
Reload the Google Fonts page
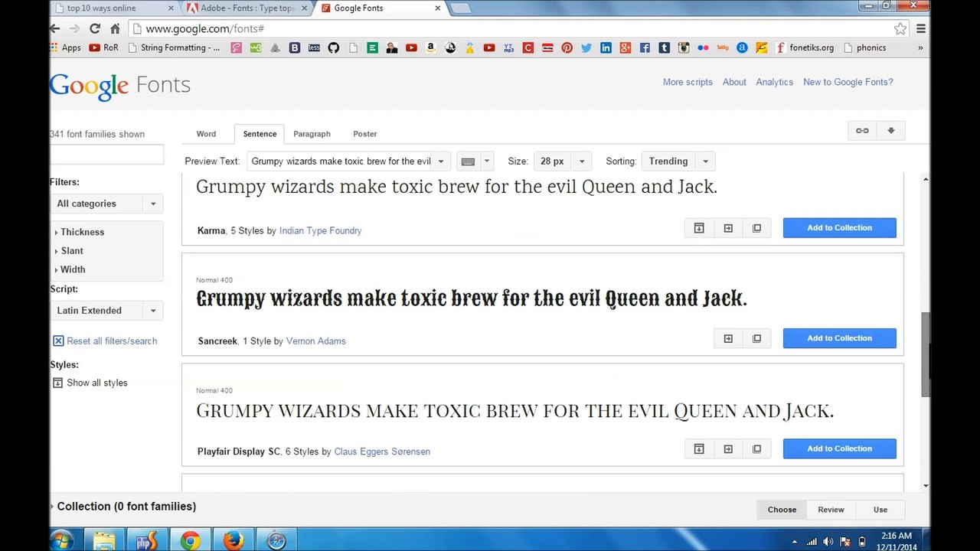point(95,28)
